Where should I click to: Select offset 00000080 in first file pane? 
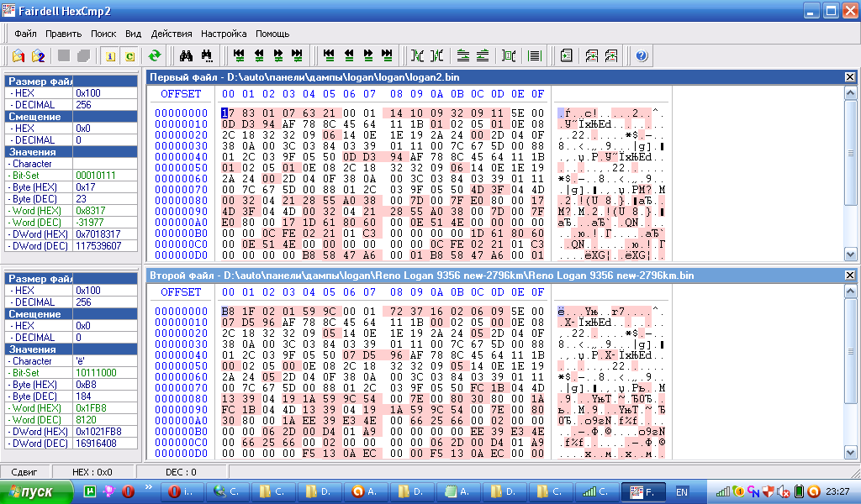click(182, 201)
